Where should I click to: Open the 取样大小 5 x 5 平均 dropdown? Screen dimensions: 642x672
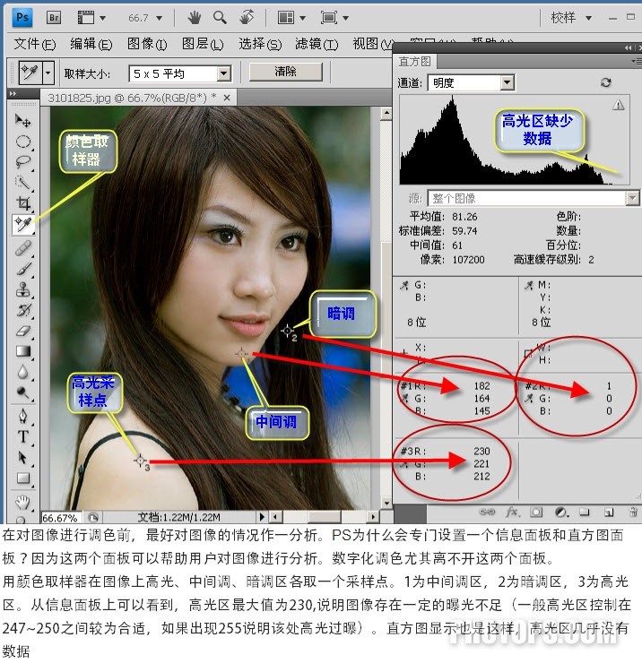180,73
